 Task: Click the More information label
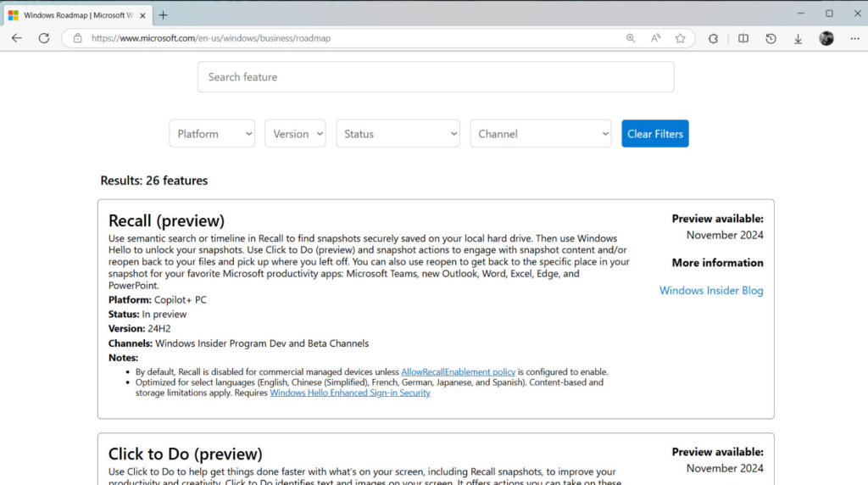point(717,263)
